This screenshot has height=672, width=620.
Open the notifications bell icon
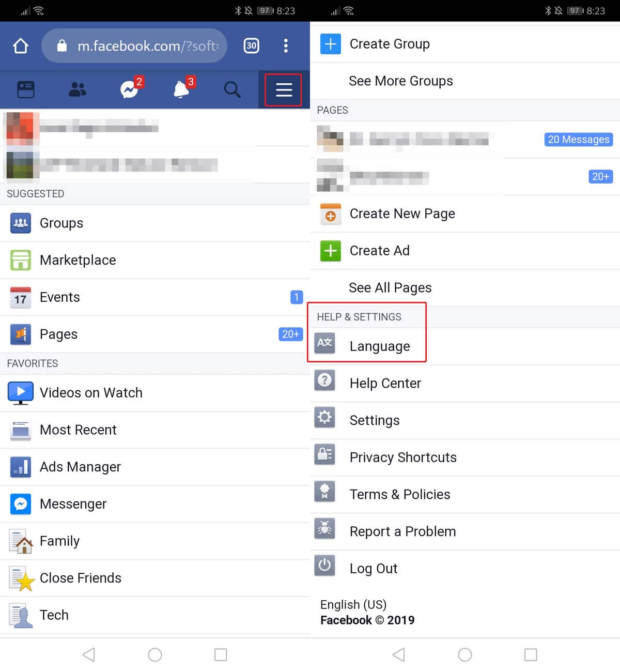coord(182,89)
